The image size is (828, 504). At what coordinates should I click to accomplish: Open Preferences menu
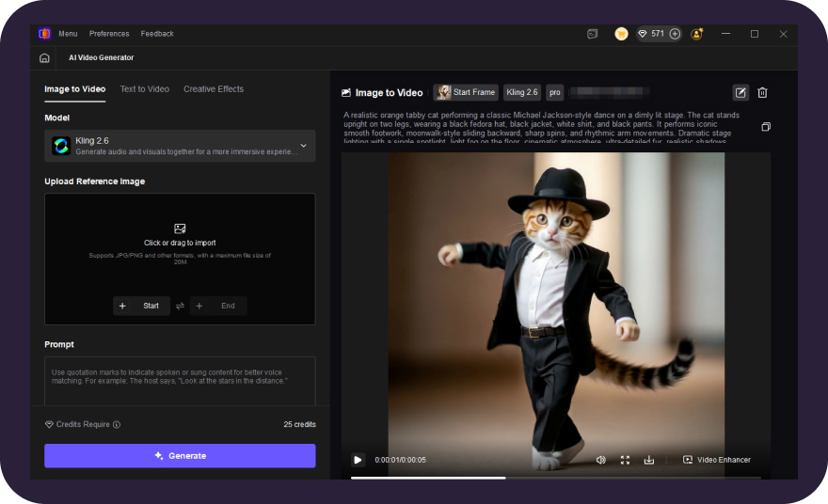pos(109,34)
